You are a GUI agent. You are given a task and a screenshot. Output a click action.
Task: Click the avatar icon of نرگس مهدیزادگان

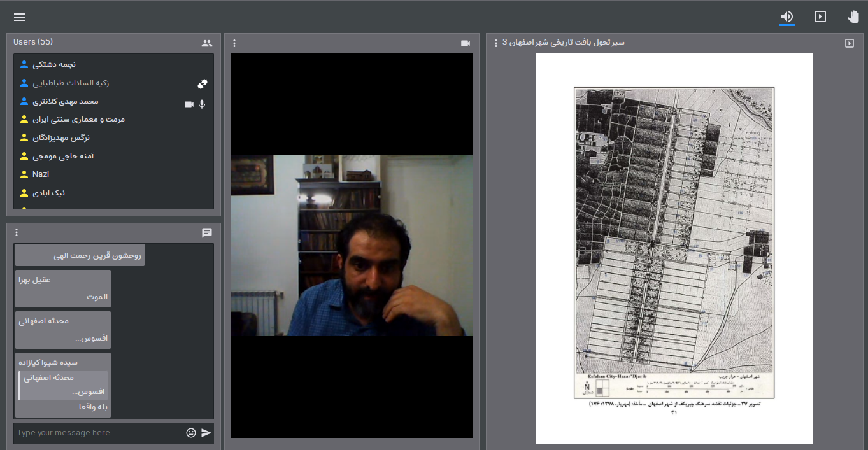coord(24,137)
